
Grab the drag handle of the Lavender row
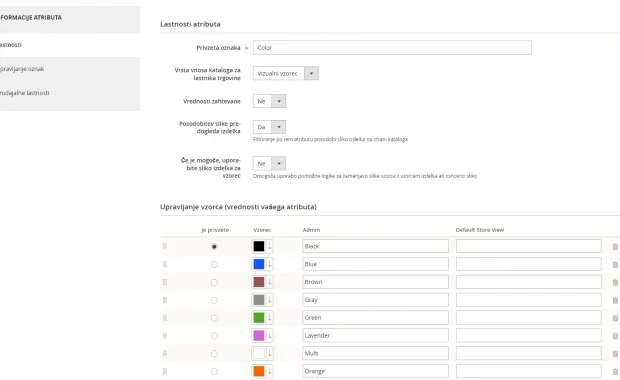point(165,335)
